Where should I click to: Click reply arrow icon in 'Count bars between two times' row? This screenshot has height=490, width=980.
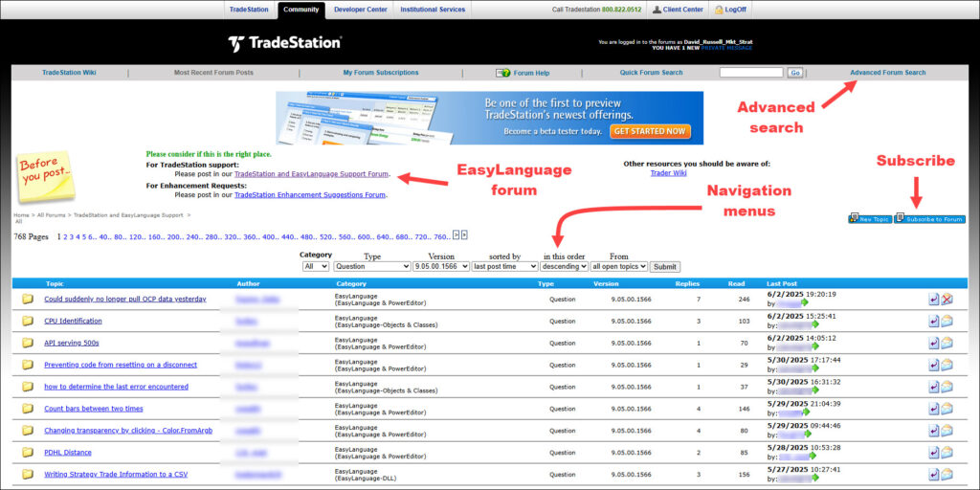934,409
